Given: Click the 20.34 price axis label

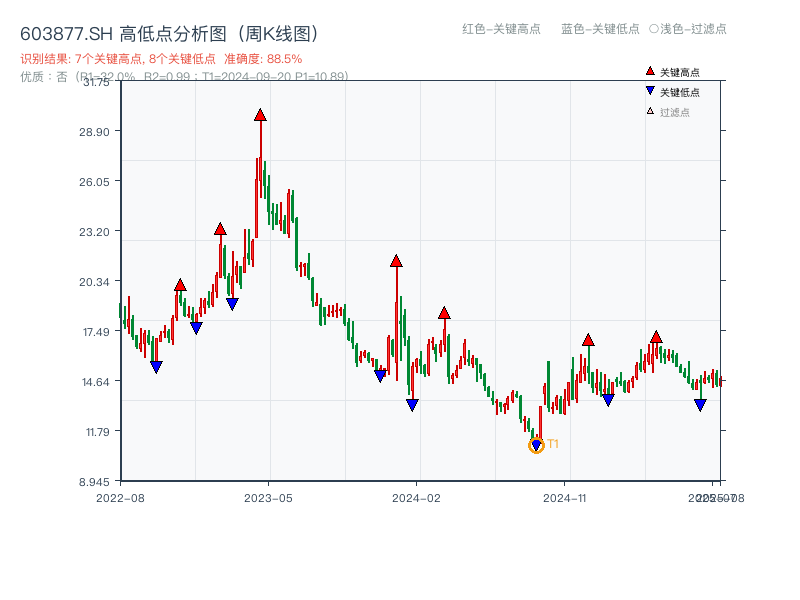Looking at the screenshot, I should click(x=94, y=282).
